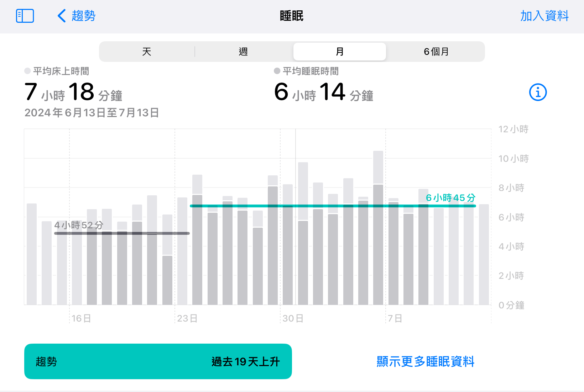Tap the 7小時18分鐘 average bed time value
Viewport: 584px width, 392px height.
pos(73,92)
